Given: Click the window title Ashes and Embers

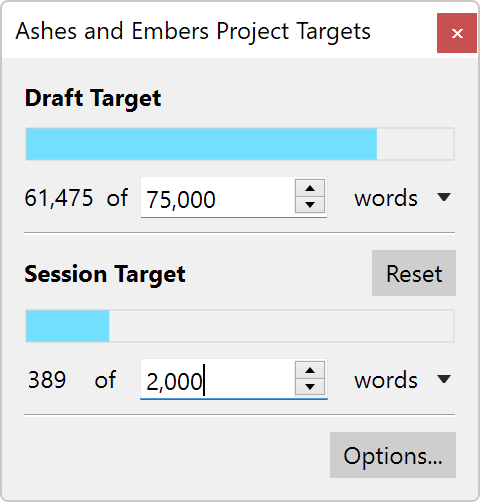Looking at the screenshot, I should pyautogui.click(x=113, y=31).
